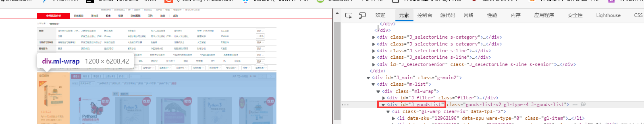Screen dimensions: 644x124
Task: Filter by 人民邮电出版社 brand
Action: (88, 31)
